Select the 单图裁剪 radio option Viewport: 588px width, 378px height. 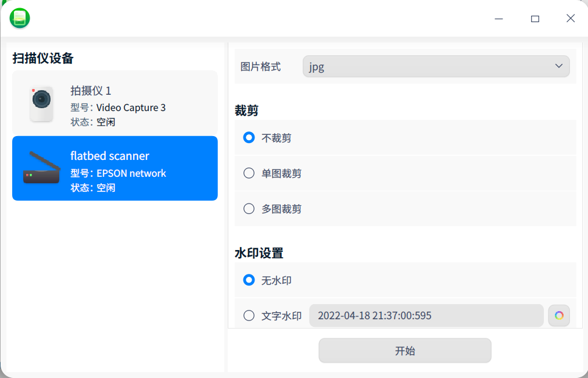click(x=249, y=173)
